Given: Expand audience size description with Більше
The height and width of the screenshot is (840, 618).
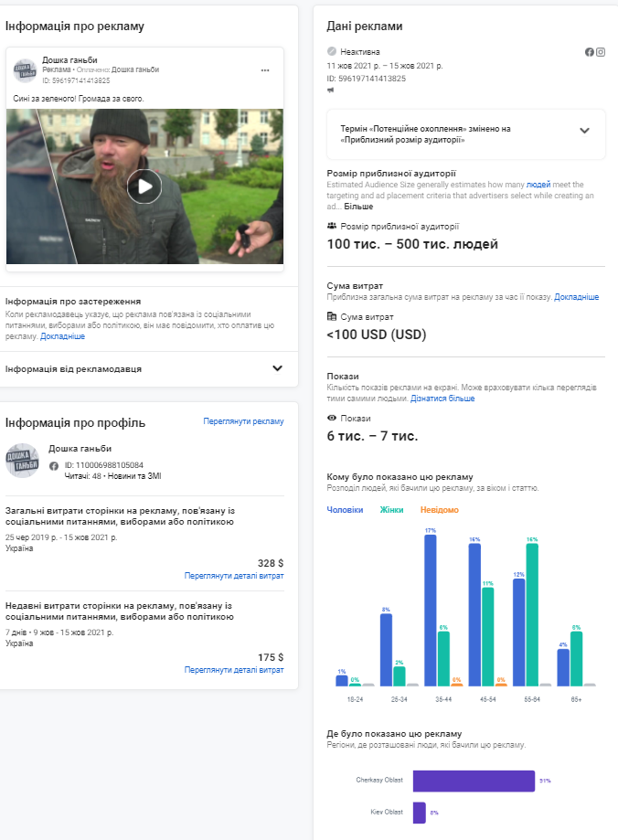Looking at the screenshot, I should [x=358, y=207].
